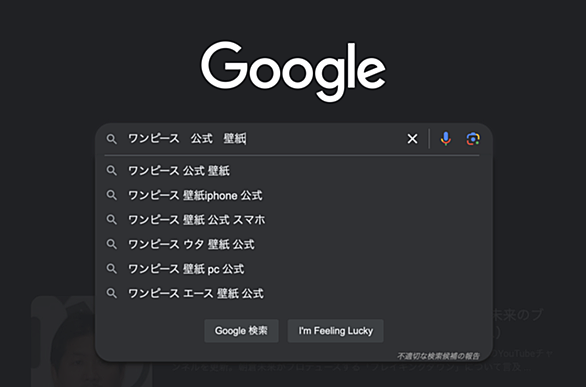This screenshot has height=387, width=586.
Task: Open the 不適切な検索候補の報告 link
Action: 438,356
